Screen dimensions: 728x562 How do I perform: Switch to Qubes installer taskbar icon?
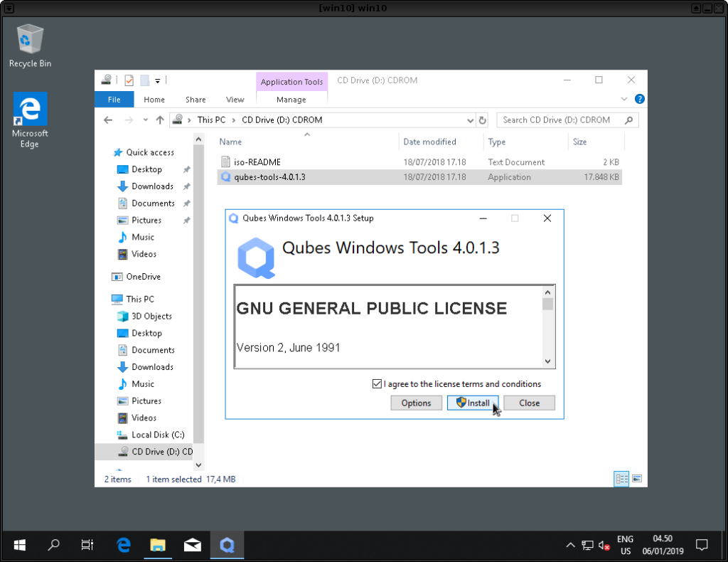[227, 545]
